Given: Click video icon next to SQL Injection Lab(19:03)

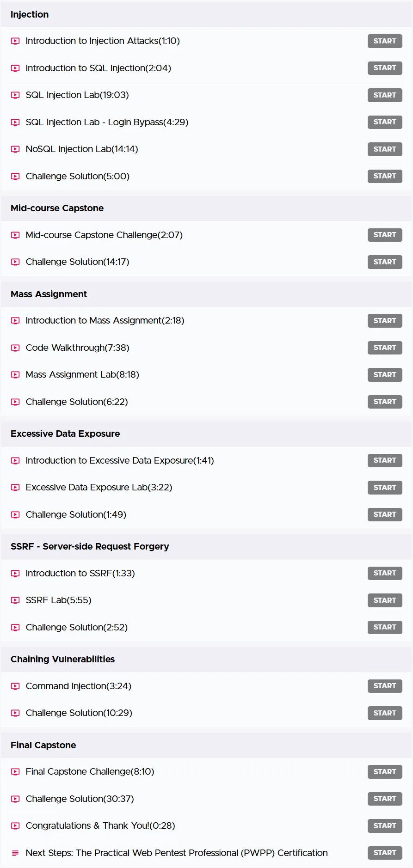Looking at the screenshot, I should click(15, 95).
